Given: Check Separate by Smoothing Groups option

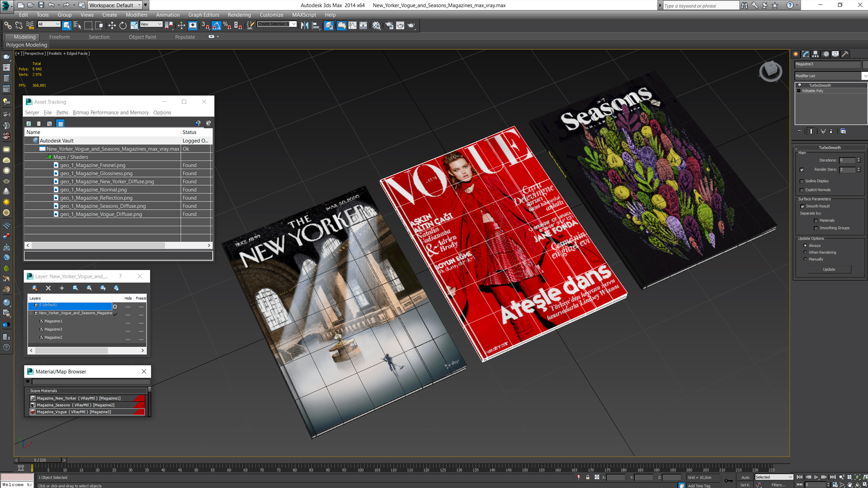Looking at the screenshot, I should pos(816,228).
